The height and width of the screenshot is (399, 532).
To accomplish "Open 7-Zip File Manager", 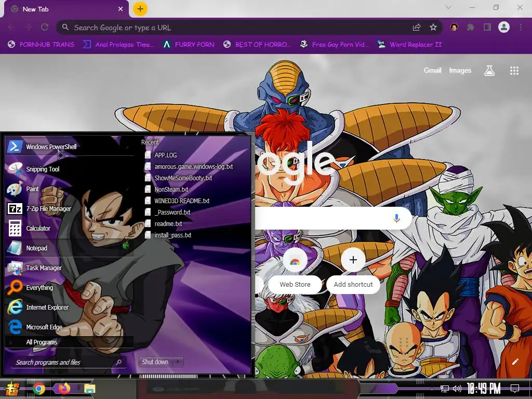I will point(69,208).
